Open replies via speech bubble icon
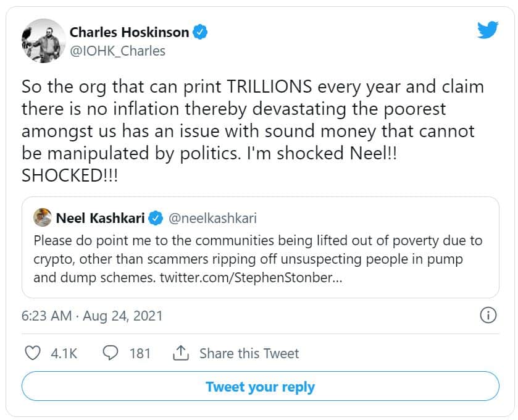 [110, 353]
